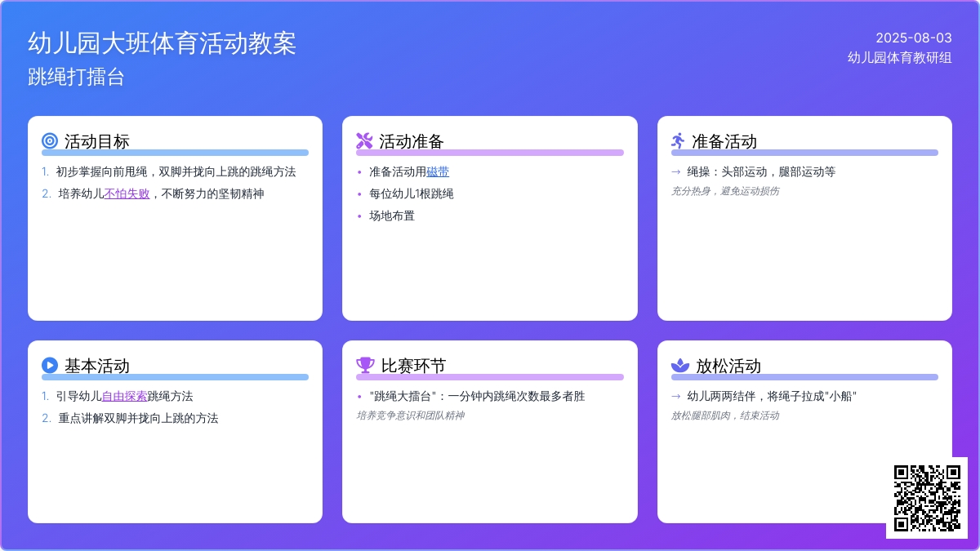This screenshot has height=551, width=980.
Task: Click the target icon beside 活动目标
Action: coord(50,141)
